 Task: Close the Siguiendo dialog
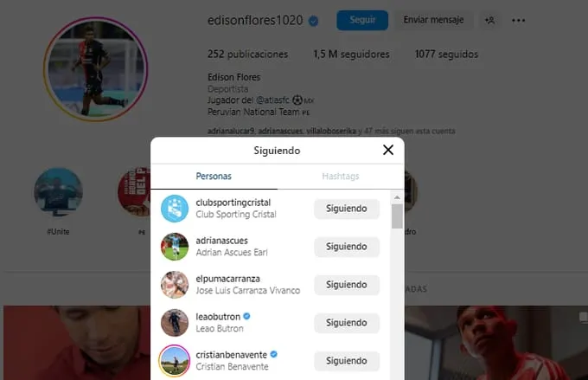coord(388,150)
